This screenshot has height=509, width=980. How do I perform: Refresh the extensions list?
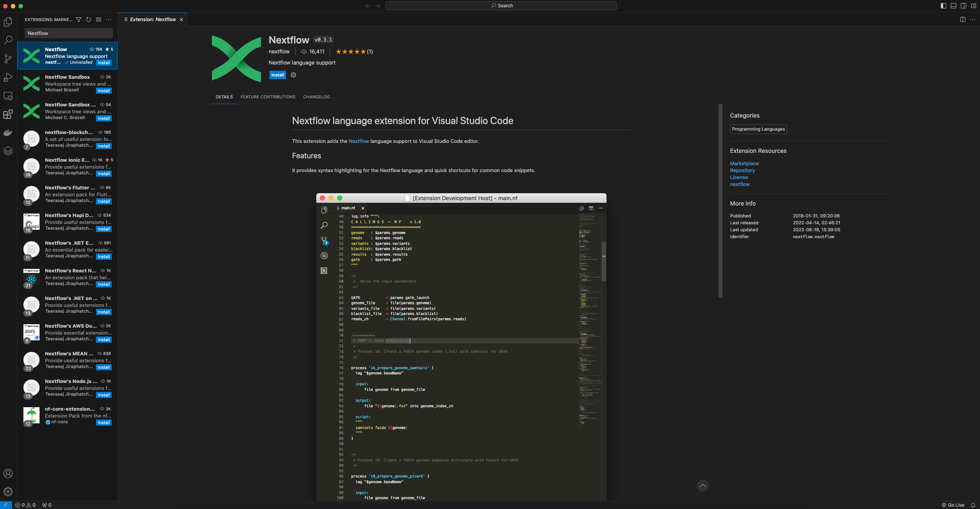click(x=89, y=20)
